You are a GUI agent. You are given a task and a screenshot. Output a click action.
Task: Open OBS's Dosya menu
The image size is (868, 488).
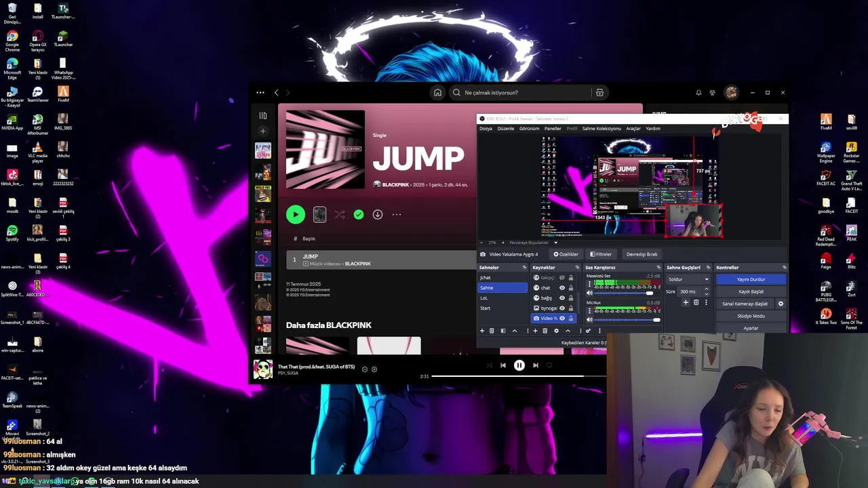[486, 129]
